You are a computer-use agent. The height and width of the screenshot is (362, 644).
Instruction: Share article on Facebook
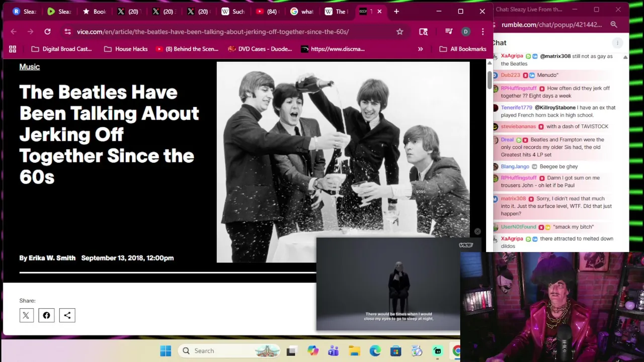(46, 315)
